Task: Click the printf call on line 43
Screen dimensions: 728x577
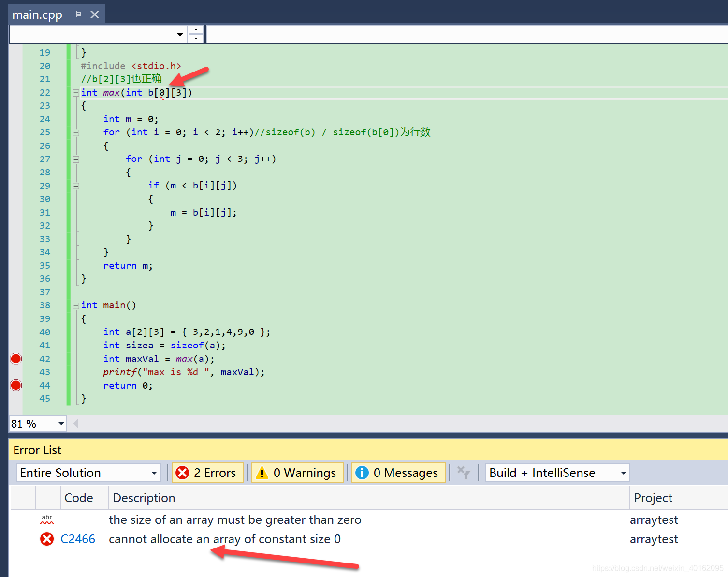Action: 184,372
